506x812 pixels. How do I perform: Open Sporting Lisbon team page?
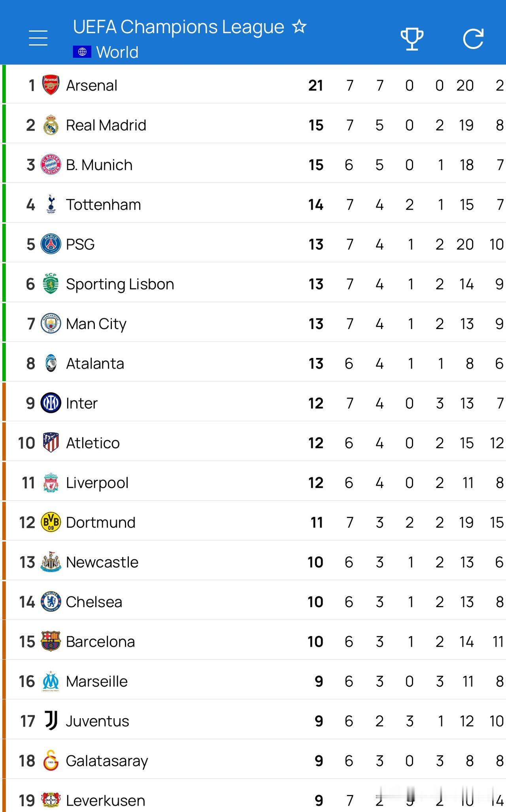point(120,284)
